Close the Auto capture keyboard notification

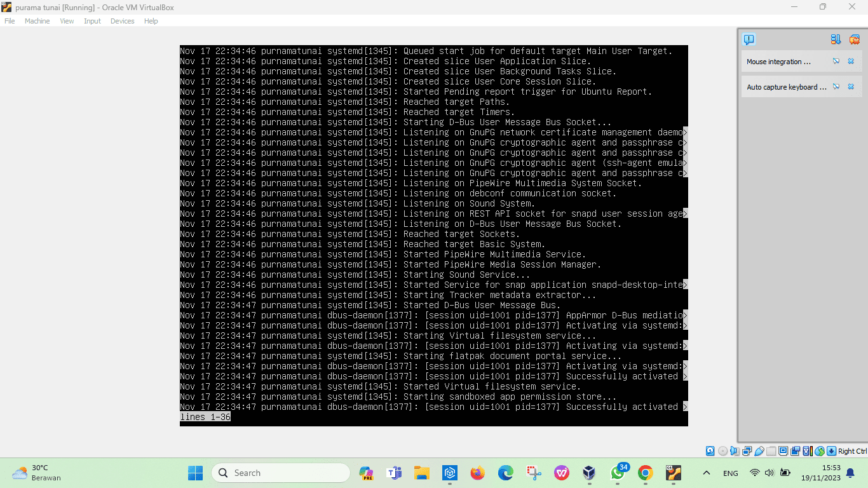pos(851,86)
